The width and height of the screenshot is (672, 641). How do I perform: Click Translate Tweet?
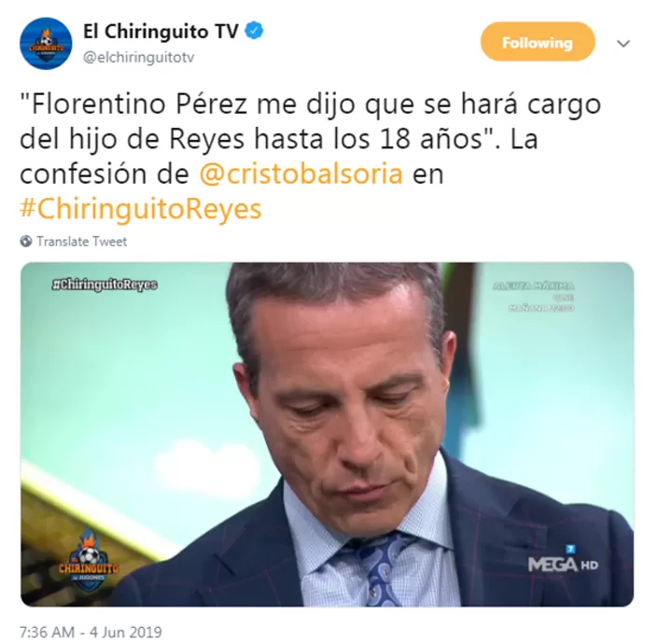tap(82, 242)
